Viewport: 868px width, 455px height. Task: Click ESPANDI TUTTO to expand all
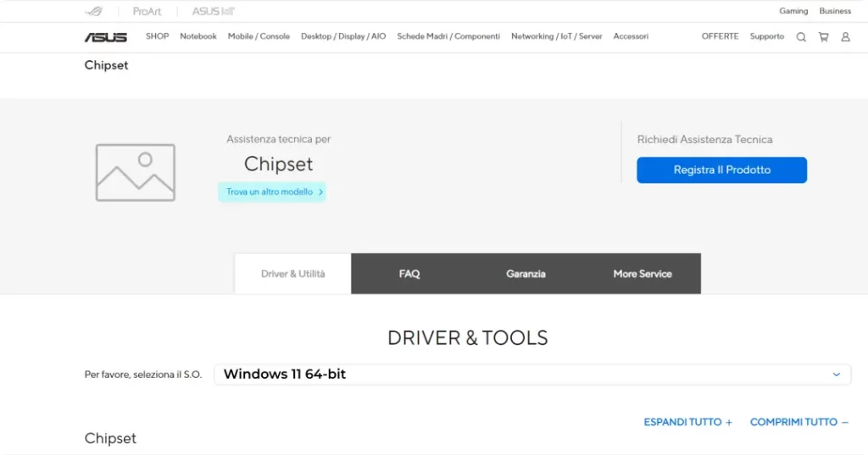[688, 422]
